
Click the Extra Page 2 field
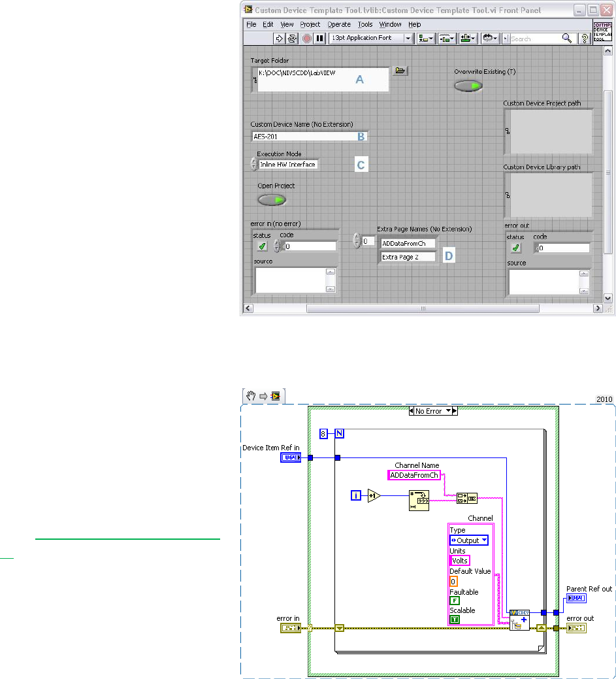tap(408, 257)
